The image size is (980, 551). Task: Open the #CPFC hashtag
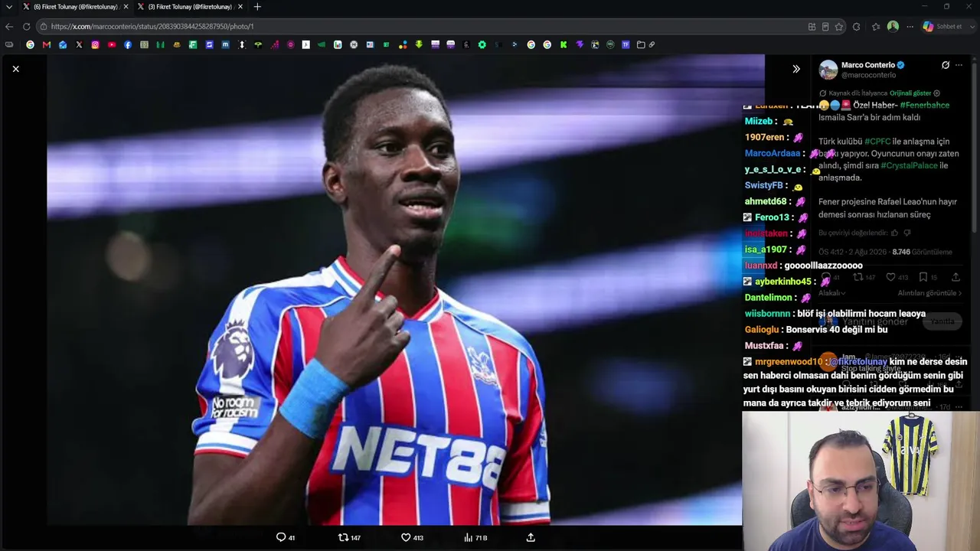click(877, 142)
